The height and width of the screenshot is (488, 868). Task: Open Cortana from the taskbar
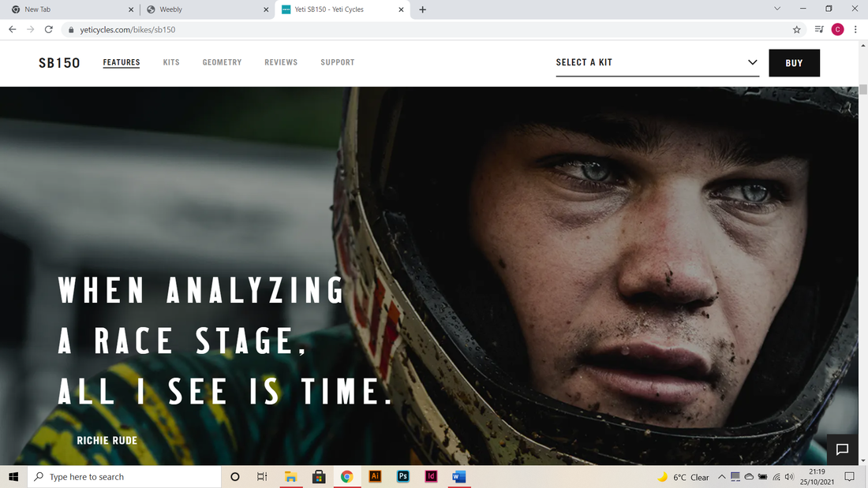[234, 476]
